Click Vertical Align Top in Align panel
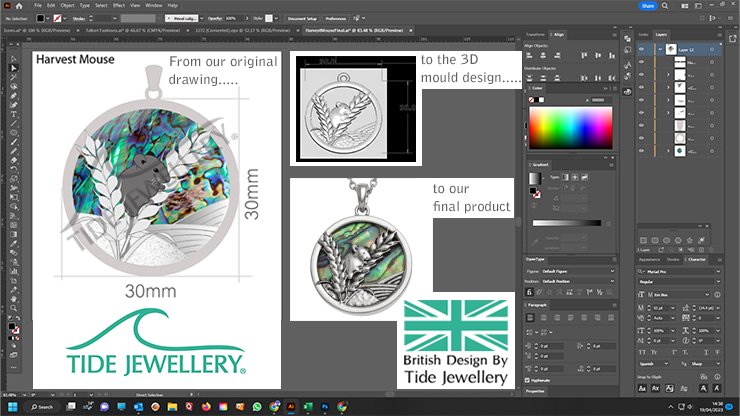The width and height of the screenshot is (740, 416). [x=584, y=55]
